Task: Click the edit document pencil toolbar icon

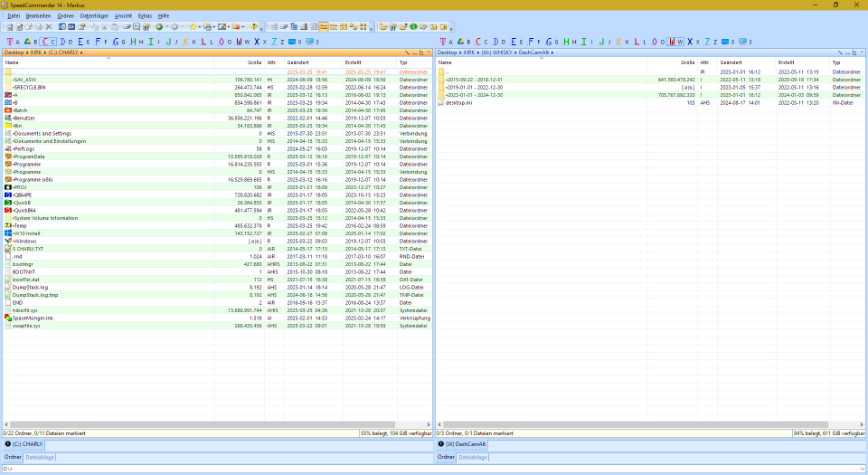Action: 19,26
